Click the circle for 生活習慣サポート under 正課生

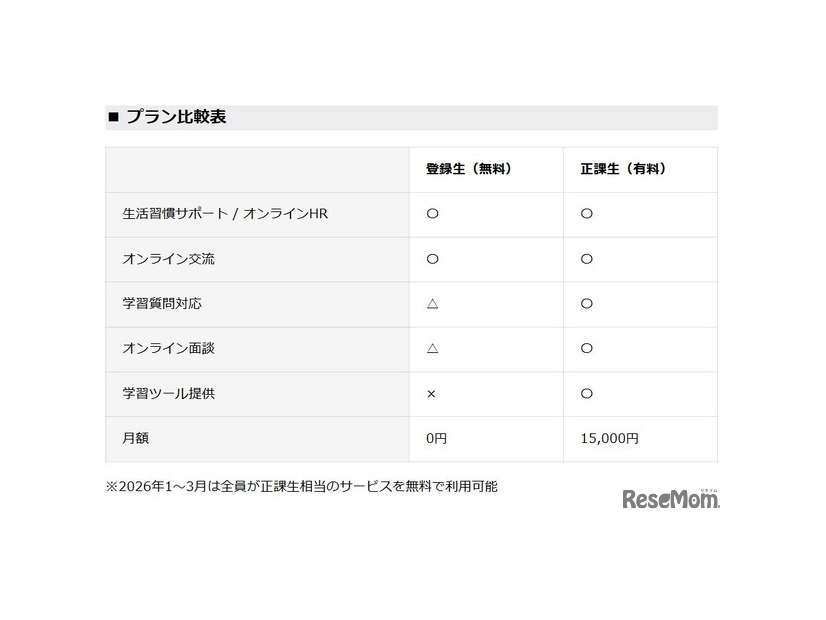point(587,214)
